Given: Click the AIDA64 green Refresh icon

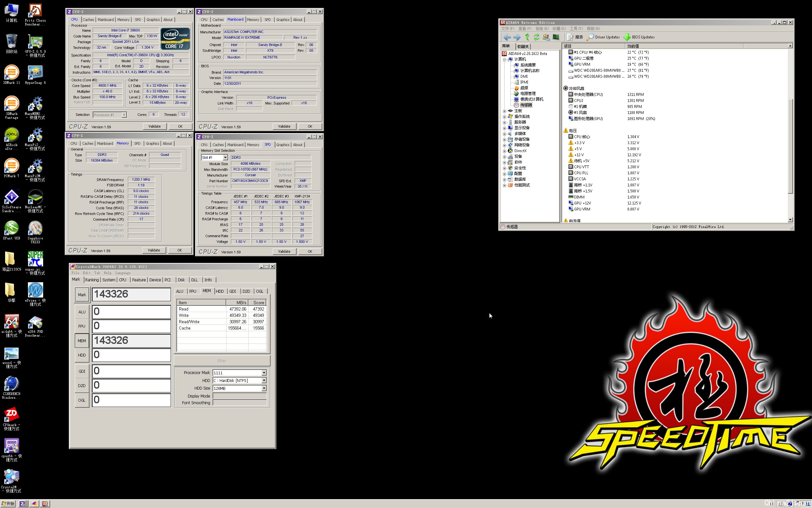Looking at the screenshot, I should pos(537,37).
